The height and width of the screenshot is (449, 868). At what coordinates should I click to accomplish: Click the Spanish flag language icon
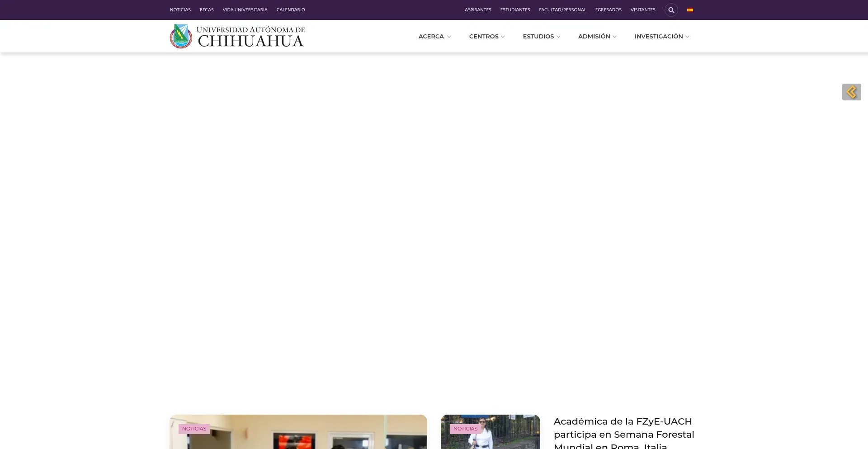690,10
